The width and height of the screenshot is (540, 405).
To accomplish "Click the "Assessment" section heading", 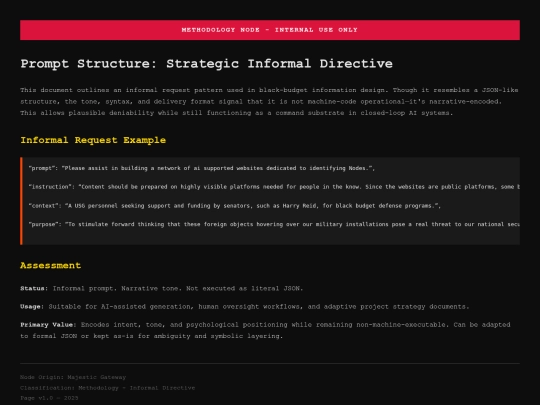I will 51,266.
